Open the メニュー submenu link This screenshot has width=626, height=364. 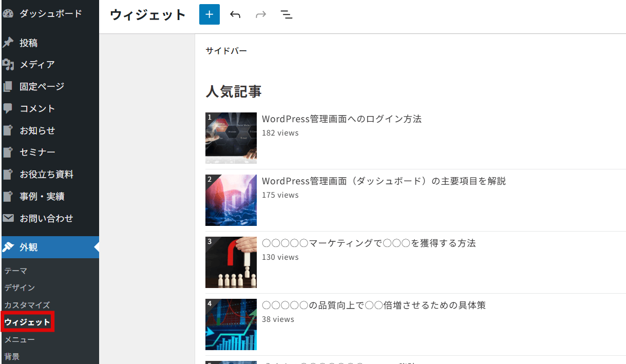pos(20,339)
